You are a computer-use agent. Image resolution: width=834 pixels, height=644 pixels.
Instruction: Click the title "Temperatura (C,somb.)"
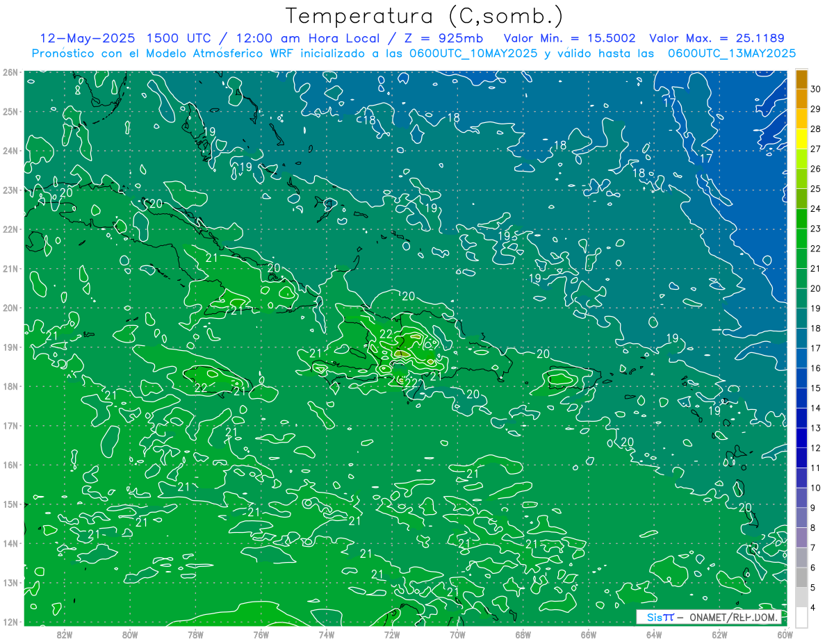(425, 17)
